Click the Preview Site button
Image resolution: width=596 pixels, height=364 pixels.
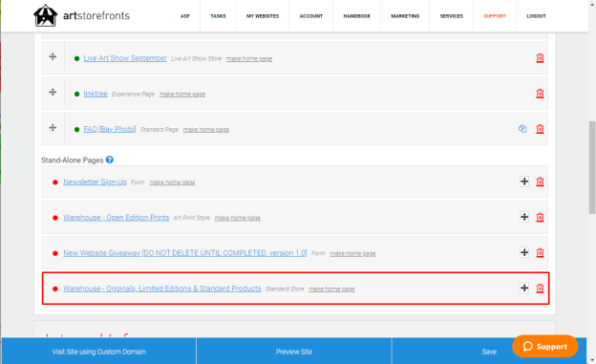click(294, 351)
